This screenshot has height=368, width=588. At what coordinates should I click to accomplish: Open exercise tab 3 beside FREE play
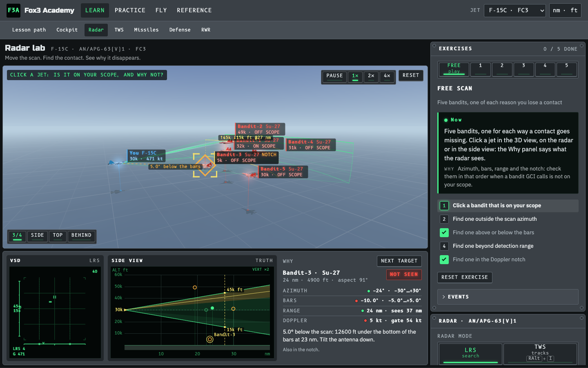tap(523, 69)
